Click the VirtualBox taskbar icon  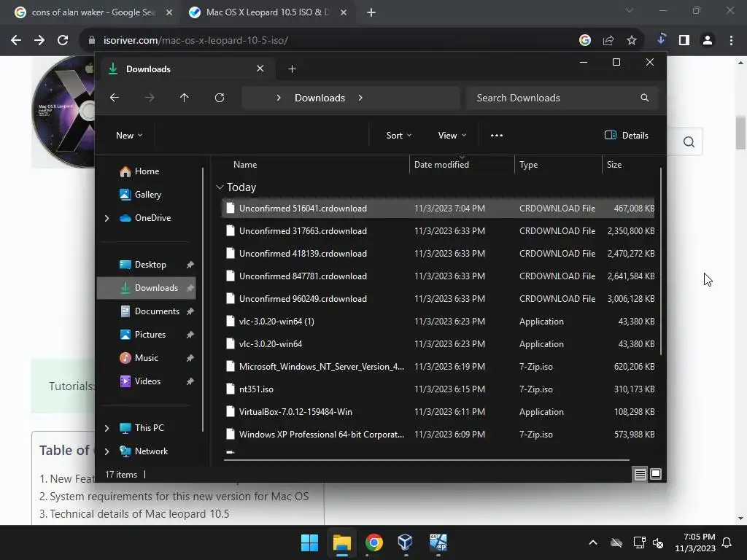click(x=405, y=542)
